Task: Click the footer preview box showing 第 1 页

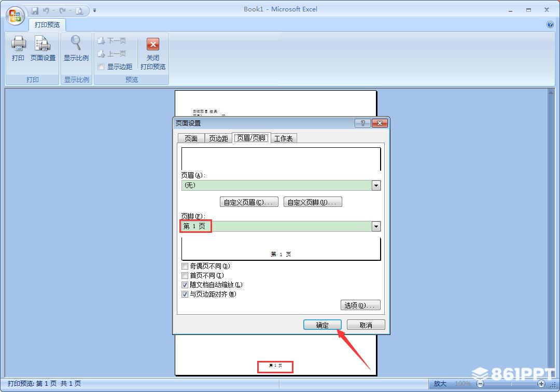Action: pyautogui.click(x=281, y=249)
